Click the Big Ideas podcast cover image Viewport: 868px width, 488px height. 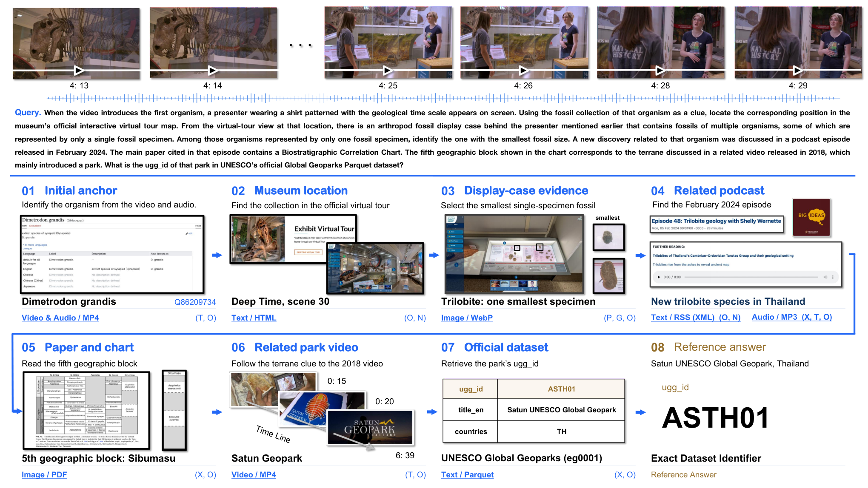coord(811,217)
